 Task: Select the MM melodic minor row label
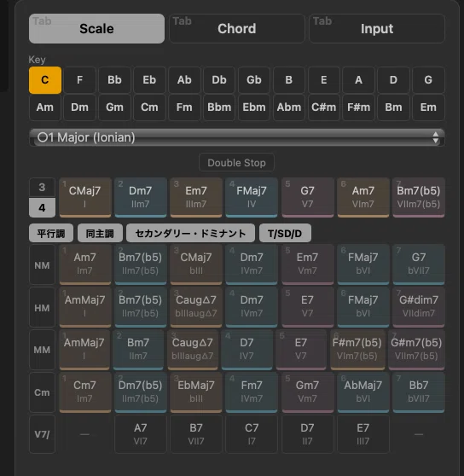click(42, 350)
